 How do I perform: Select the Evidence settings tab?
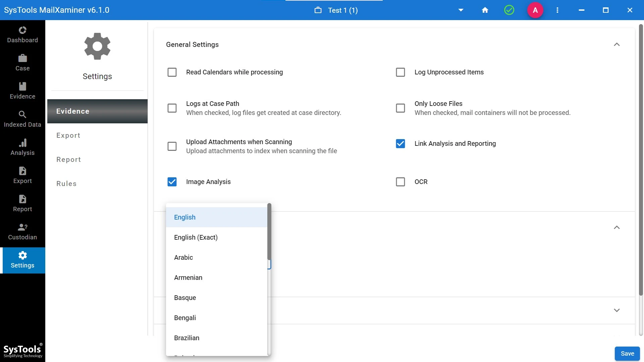[97, 111]
